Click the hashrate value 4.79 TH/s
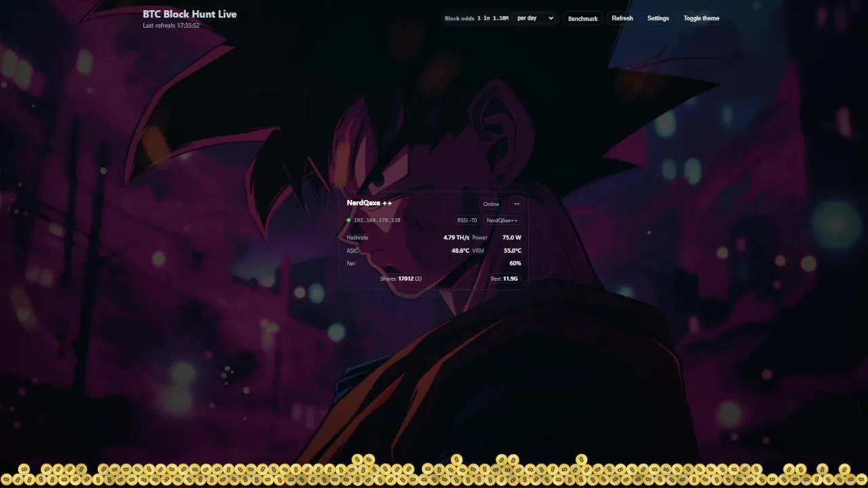The height and width of the screenshot is (488, 868). coord(456,238)
